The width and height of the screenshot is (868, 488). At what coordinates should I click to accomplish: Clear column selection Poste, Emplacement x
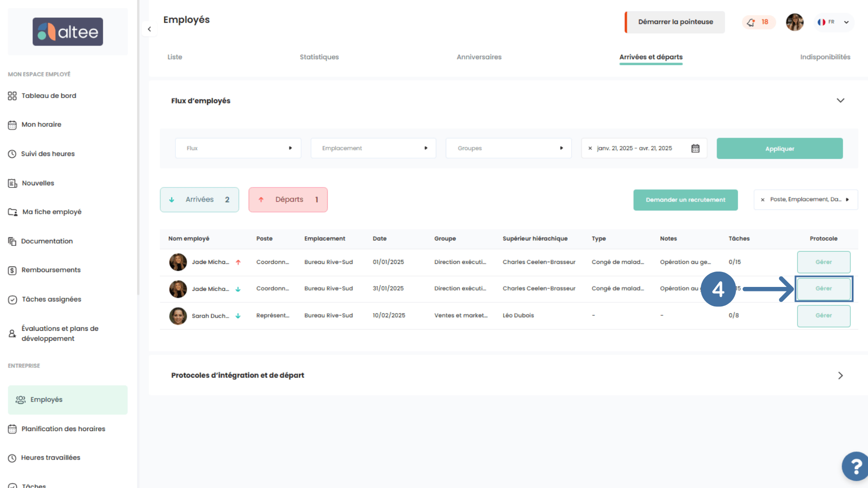763,200
